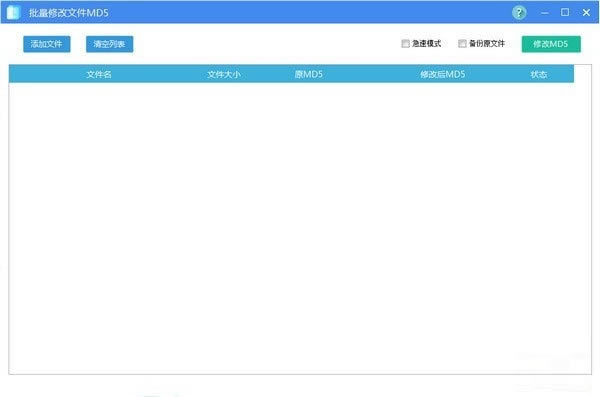Close the 批量修改文件MD5 window
This screenshot has width=600, height=397.
tap(586, 13)
